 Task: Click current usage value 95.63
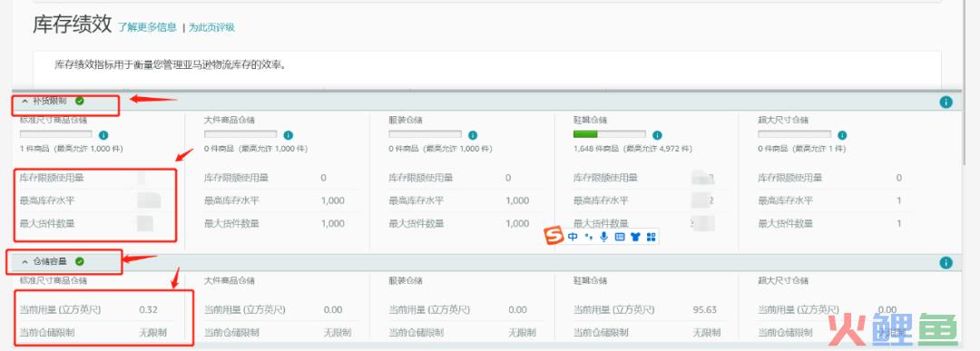[x=705, y=310]
